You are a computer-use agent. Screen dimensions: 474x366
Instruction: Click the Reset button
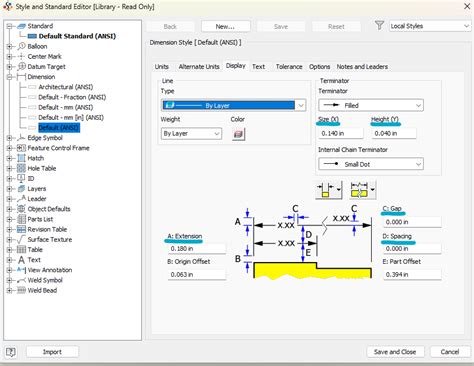(336, 26)
